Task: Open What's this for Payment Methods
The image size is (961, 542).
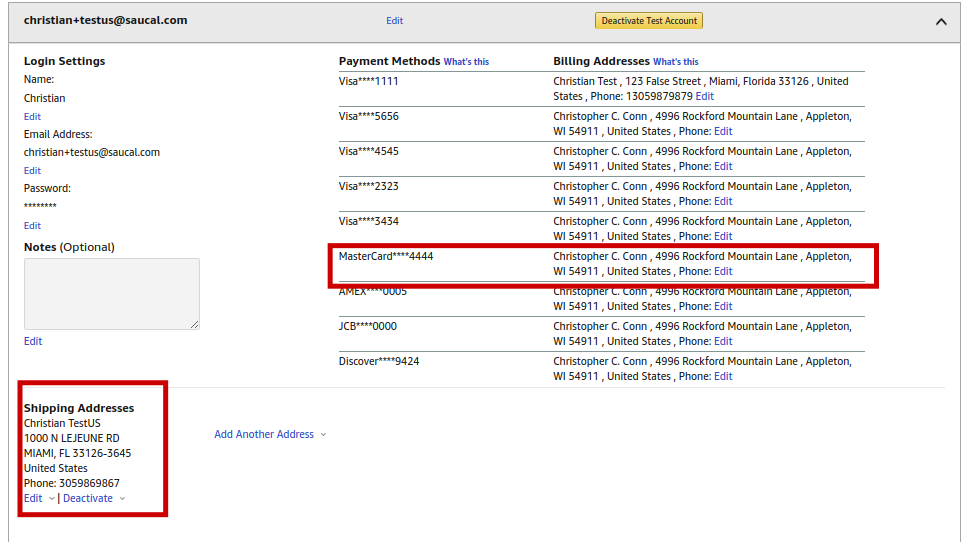Action: tap(466, 62)
